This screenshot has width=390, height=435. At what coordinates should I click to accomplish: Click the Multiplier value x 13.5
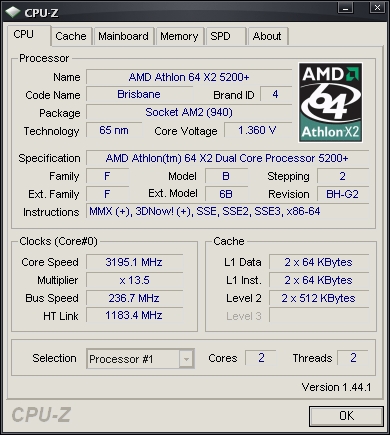(134, 280)
